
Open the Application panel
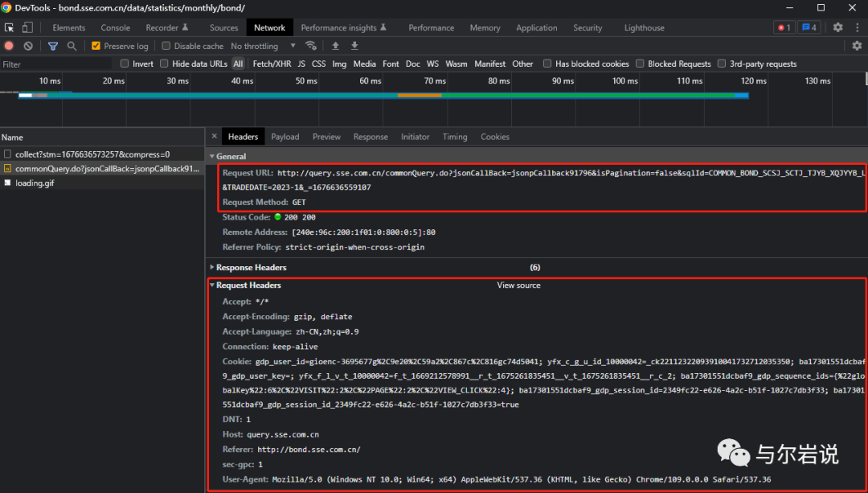536,27
